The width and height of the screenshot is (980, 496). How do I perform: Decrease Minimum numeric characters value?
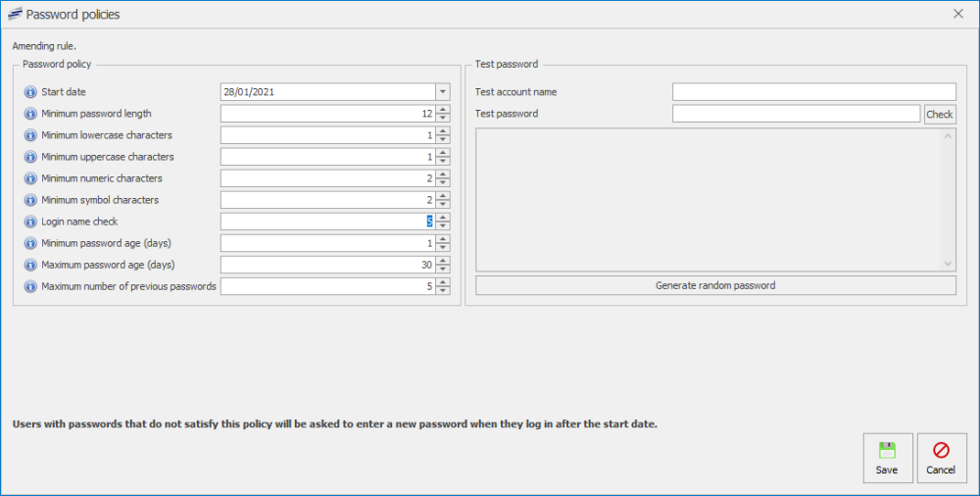(443, 183)
